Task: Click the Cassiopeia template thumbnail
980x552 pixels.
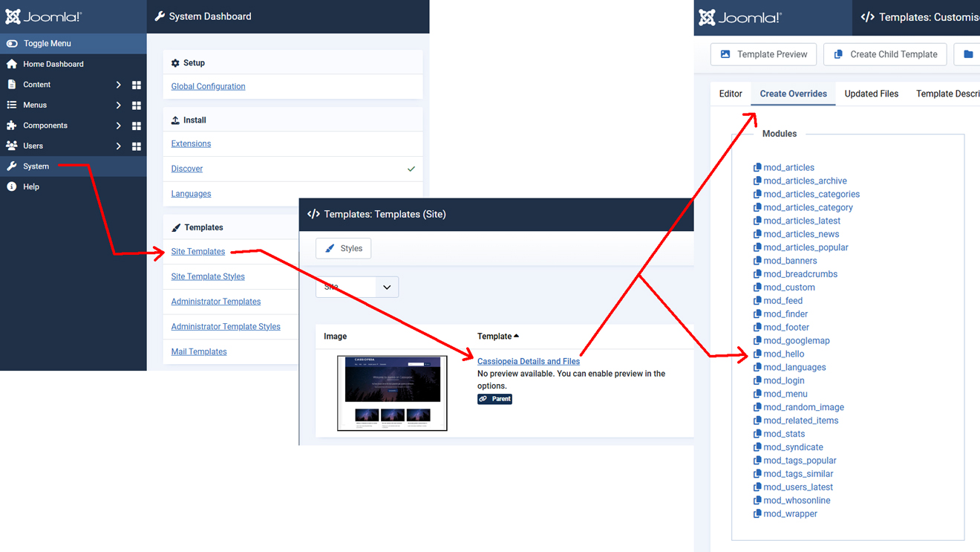Action: (392, 393)
